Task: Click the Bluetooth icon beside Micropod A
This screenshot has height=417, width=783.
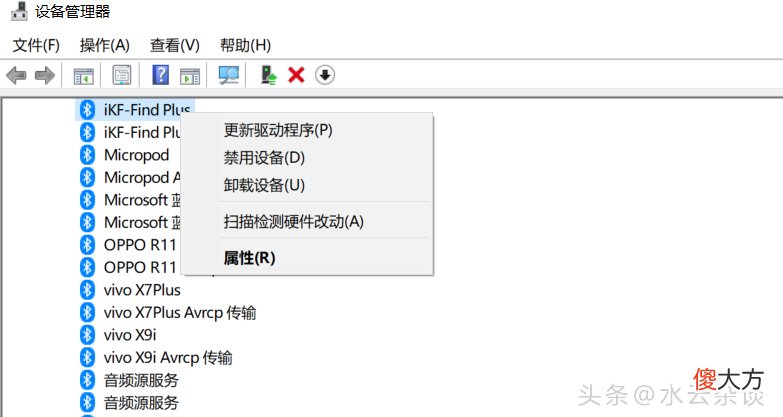Action: (87, 177)
